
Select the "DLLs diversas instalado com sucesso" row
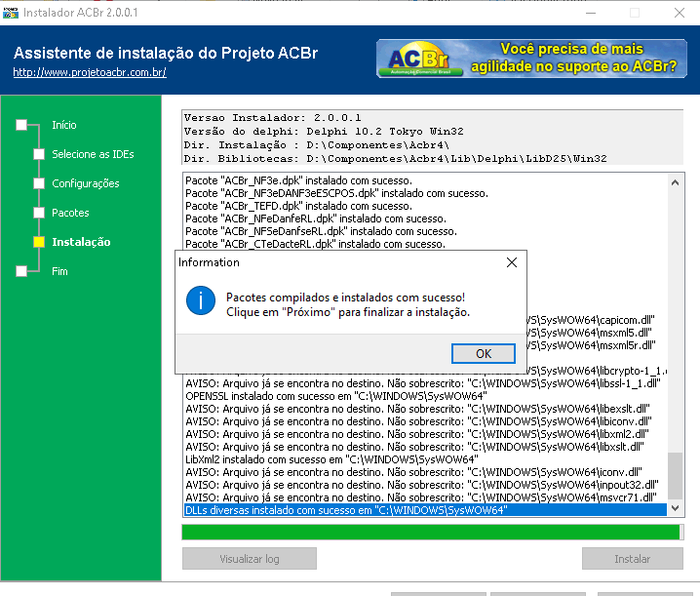pyautogui.click(x=425, y=510)
